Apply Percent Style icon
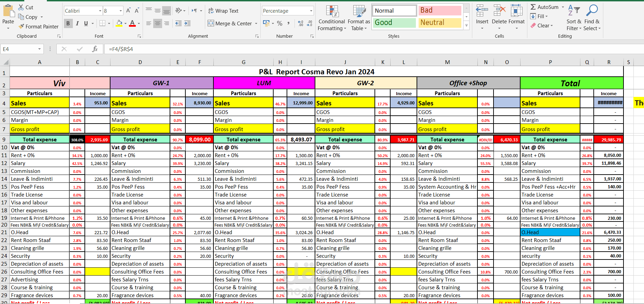644x304 pixels. click(x=280, y=23)
